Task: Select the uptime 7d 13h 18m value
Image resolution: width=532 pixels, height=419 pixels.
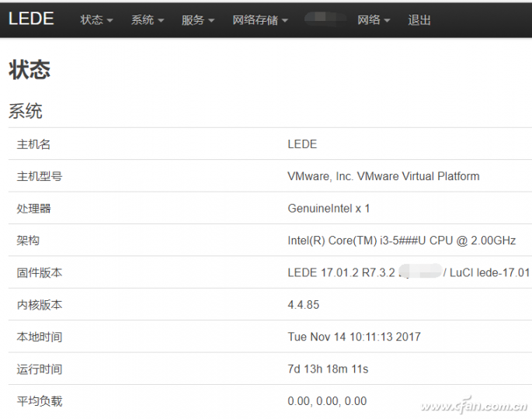Action: (x=328, y=369)
